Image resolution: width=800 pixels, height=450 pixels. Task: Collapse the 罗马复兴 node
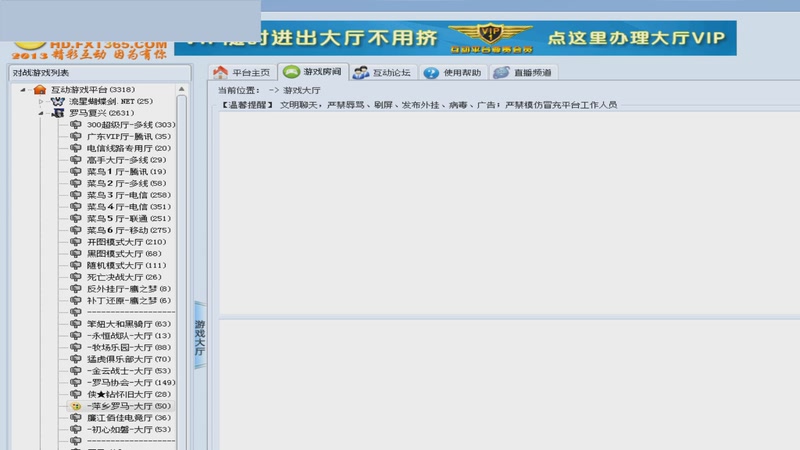coord(41,113)
